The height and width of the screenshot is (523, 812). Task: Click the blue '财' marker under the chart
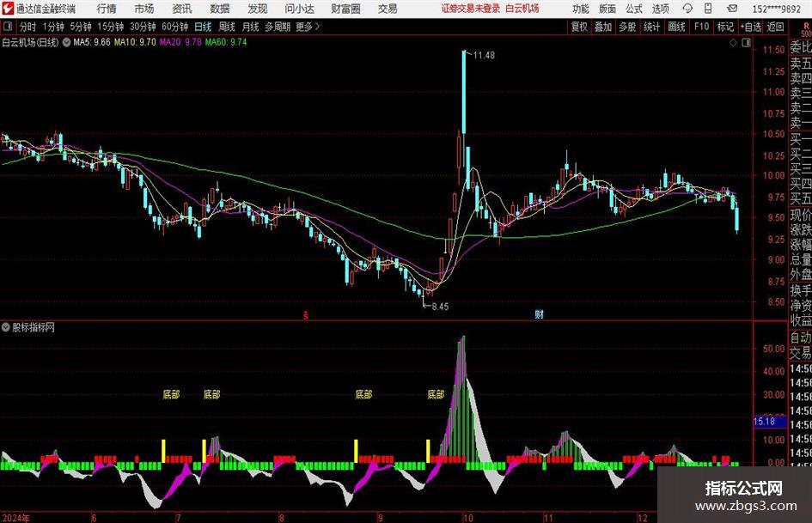(539, 313)
